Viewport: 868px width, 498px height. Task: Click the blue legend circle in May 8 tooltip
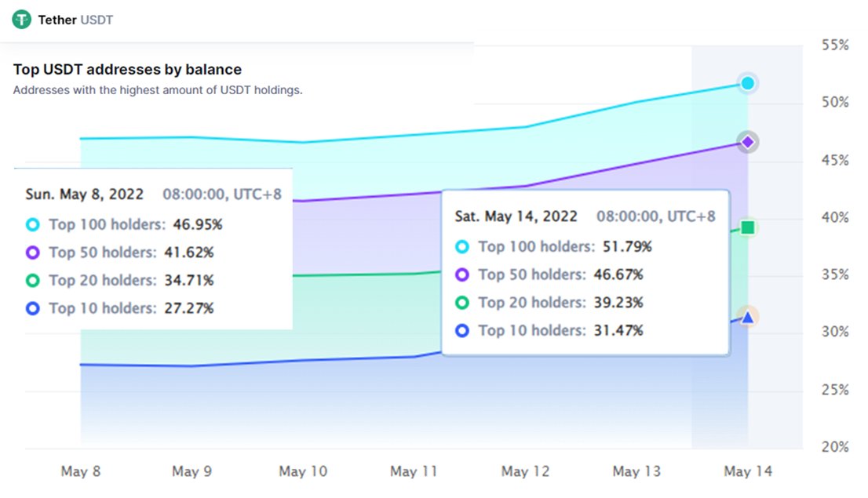[33, 308]
